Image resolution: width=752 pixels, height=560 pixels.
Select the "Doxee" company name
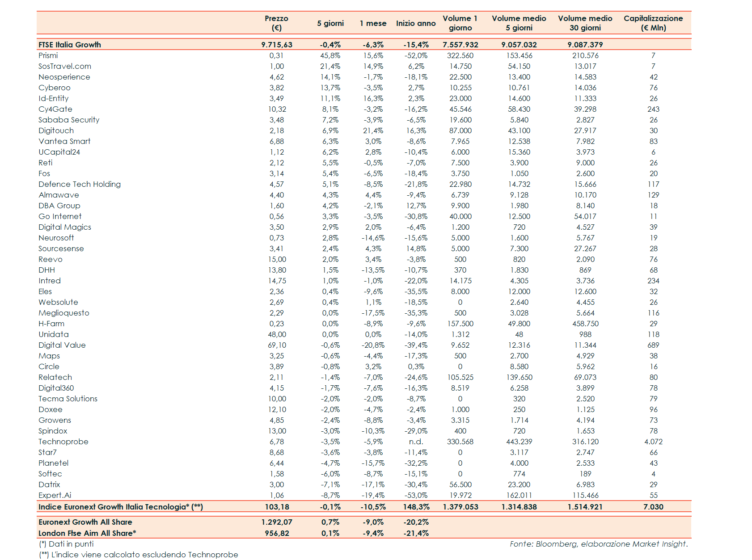click(x=51, y=409)
